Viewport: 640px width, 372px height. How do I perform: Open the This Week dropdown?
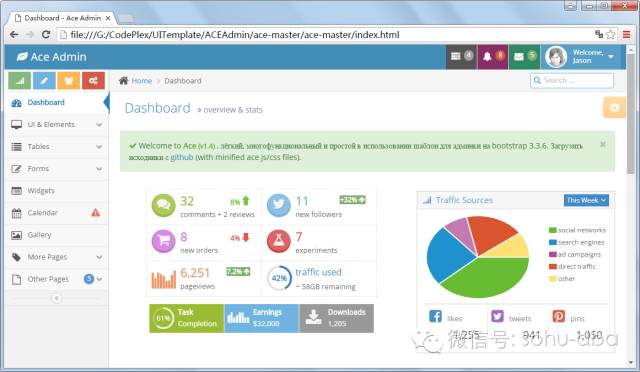click(x=586, y=200)
